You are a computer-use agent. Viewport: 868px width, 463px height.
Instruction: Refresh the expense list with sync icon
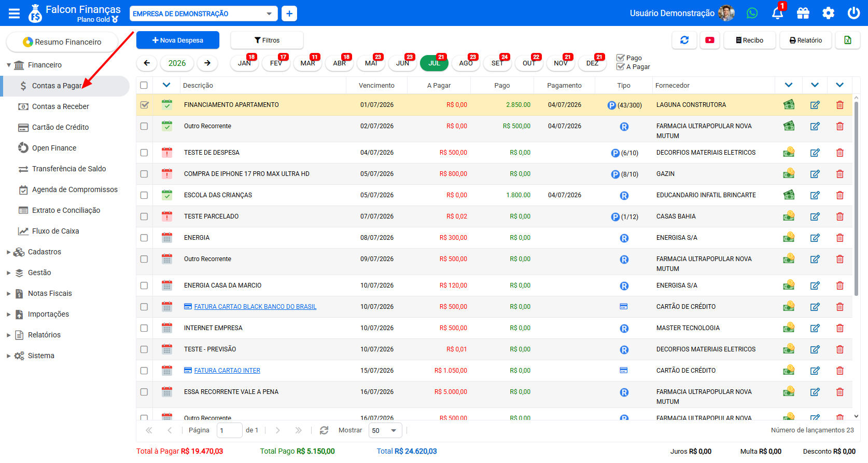click(684, 40)
